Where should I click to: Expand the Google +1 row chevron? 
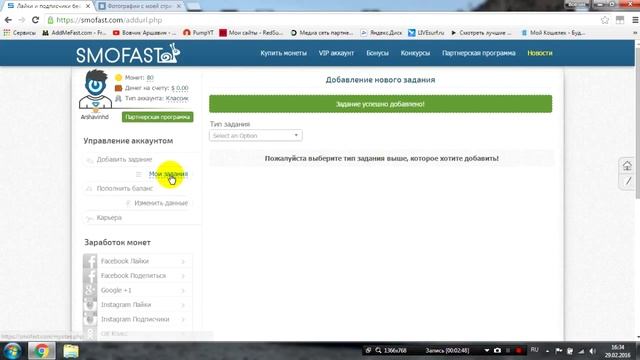point(183,291)
